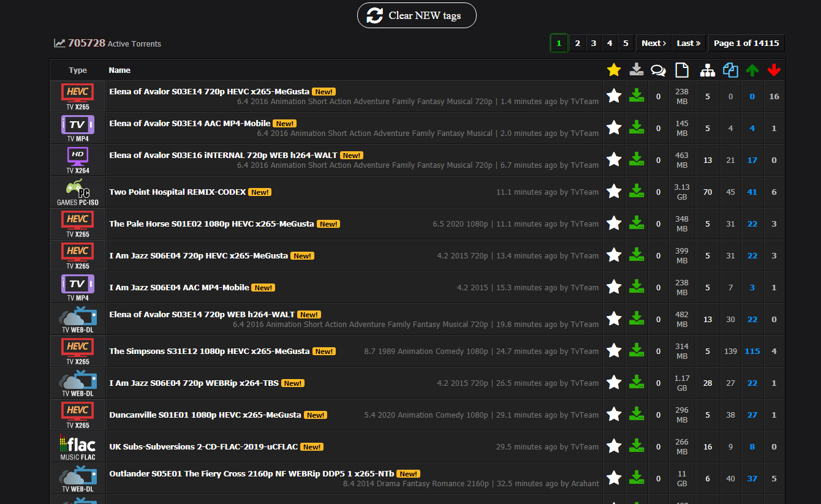Open the Next page link
The height and width of the screenshot is (504, 821).
[x=654, y=43]
